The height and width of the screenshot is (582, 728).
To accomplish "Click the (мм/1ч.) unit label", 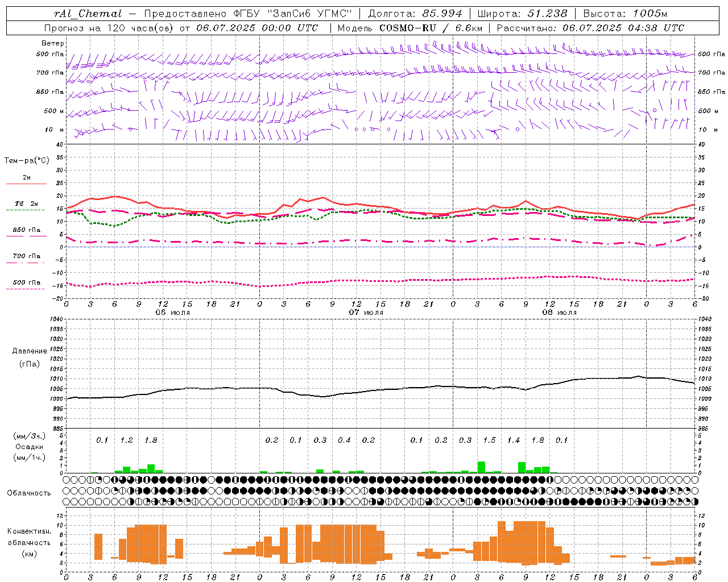I will click(30, 457).
